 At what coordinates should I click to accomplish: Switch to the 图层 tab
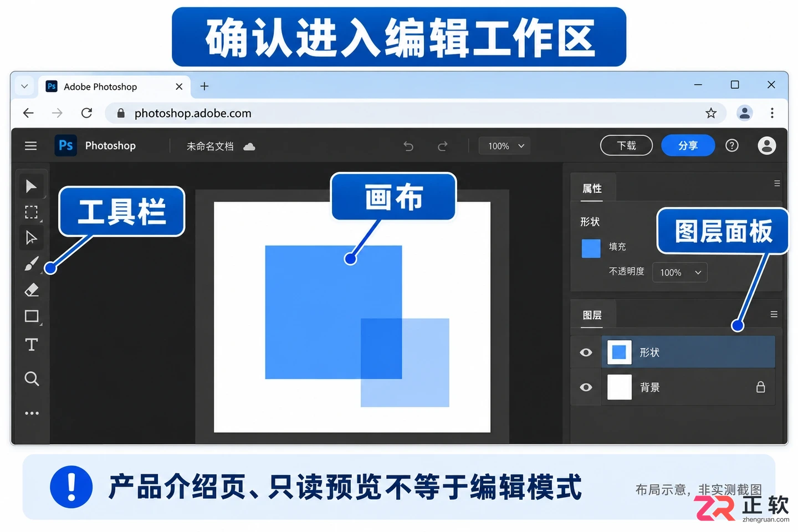pos(592,315)
